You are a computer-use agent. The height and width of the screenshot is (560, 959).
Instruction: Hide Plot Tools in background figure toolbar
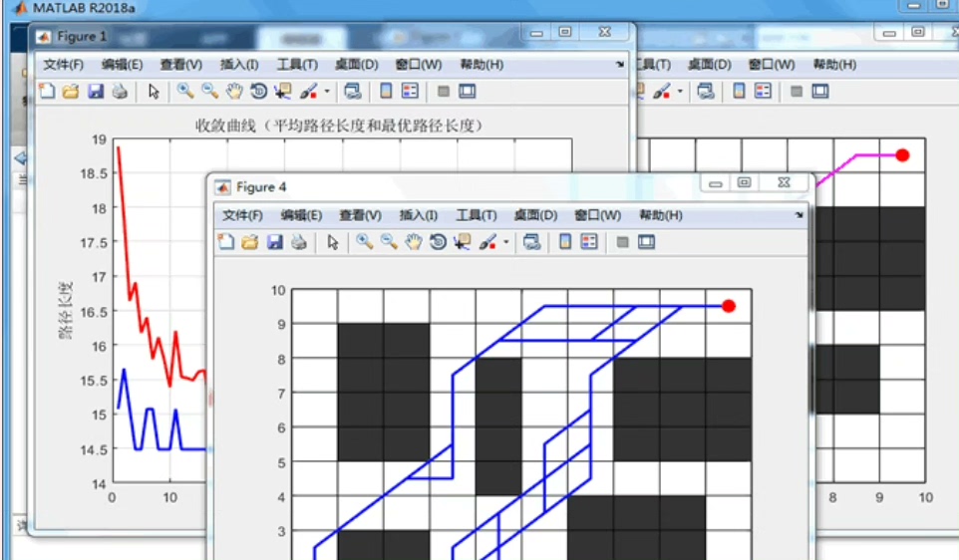click(797, 91)
